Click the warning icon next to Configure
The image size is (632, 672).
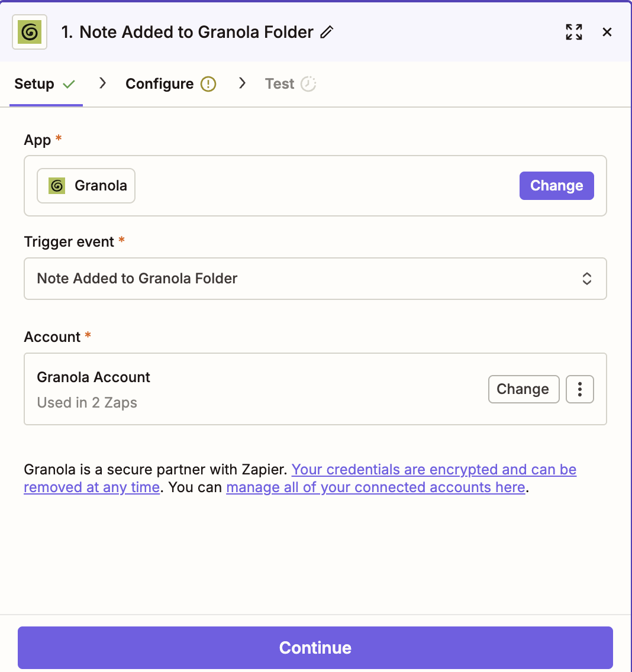tap(208, 84)
